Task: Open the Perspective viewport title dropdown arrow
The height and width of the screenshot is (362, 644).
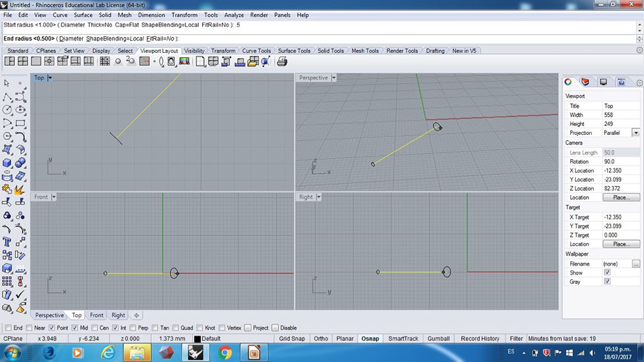Action: 334,77
